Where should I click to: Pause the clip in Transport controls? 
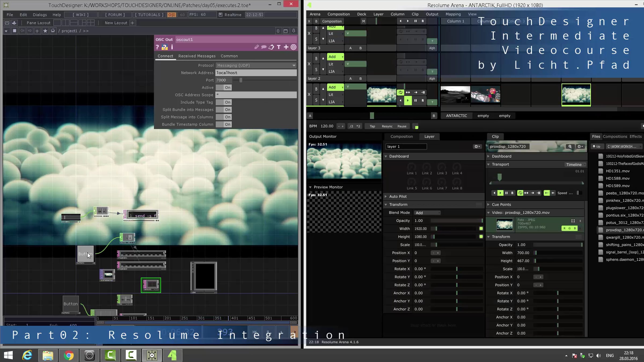506,193
